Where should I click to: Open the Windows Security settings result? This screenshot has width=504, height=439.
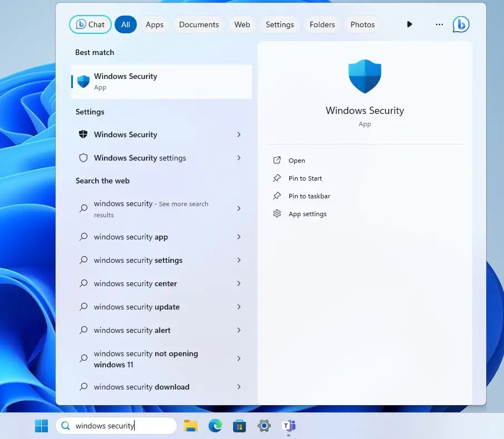coord(162,134)
